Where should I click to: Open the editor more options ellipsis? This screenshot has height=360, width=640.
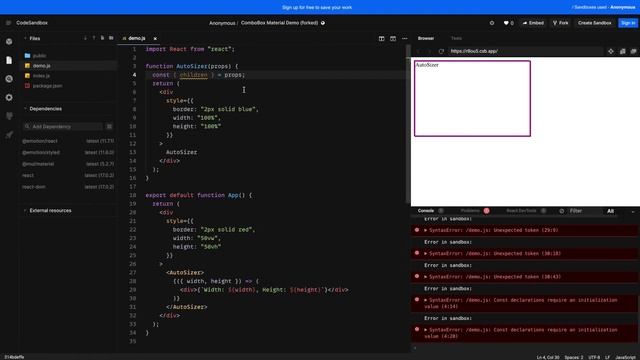[404, 38]
